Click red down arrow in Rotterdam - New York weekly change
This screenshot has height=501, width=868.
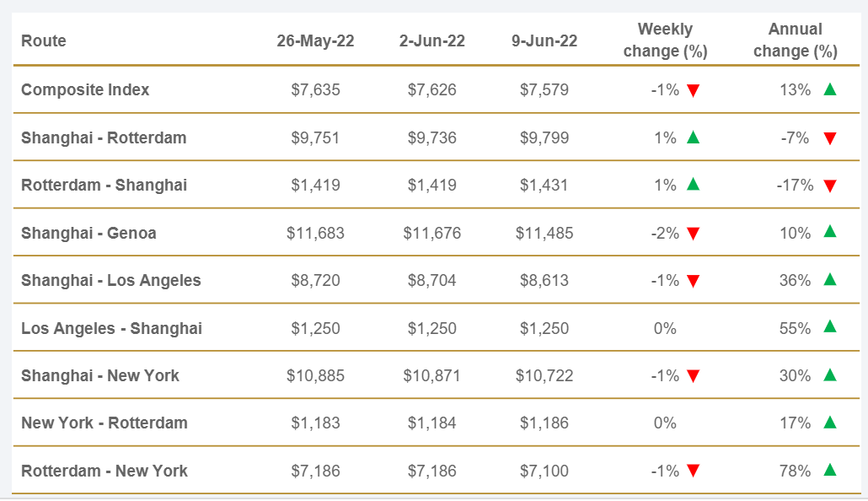(x=693, y=471)
